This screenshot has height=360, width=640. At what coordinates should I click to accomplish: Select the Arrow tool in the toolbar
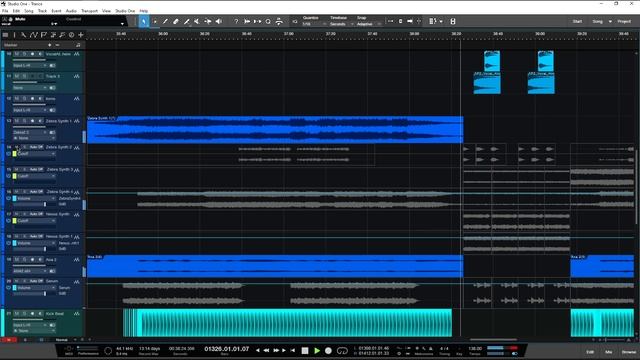144,22
